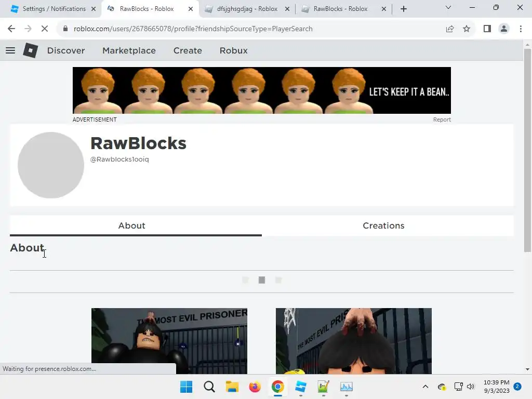Screen dimensions: 532x399
Task: Share this page via share icon
Action: pyautogui.click(x=450, y=29)
